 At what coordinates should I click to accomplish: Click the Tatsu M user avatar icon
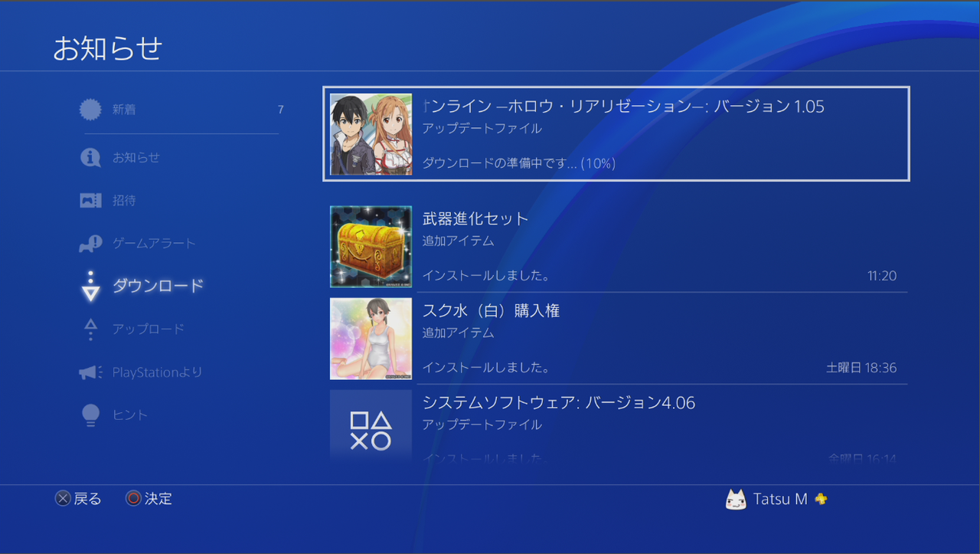point(736,500)
